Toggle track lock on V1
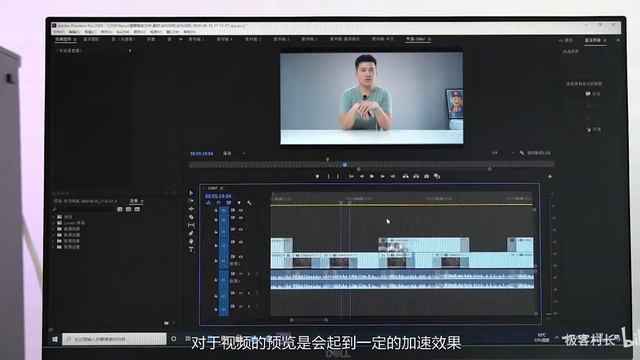This screenshot has width=640, height=360. [x=216, y=261]
